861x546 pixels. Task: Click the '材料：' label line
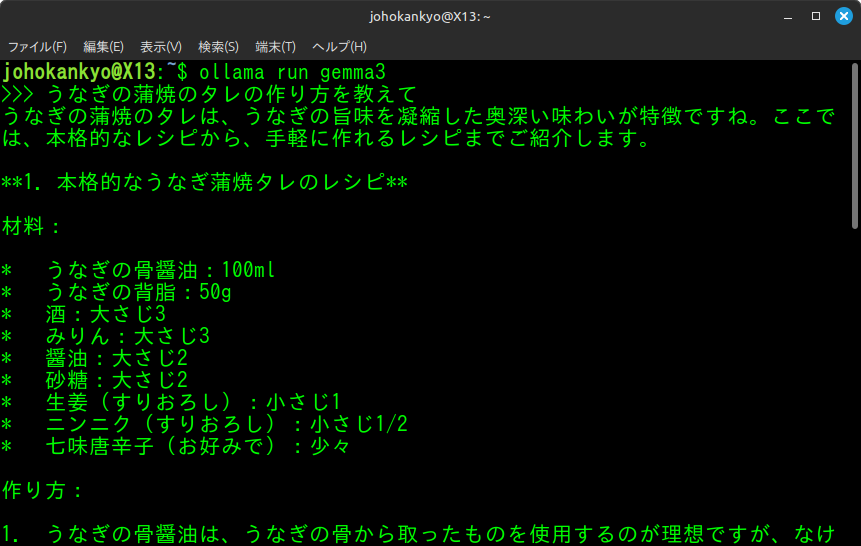point(32,227)
